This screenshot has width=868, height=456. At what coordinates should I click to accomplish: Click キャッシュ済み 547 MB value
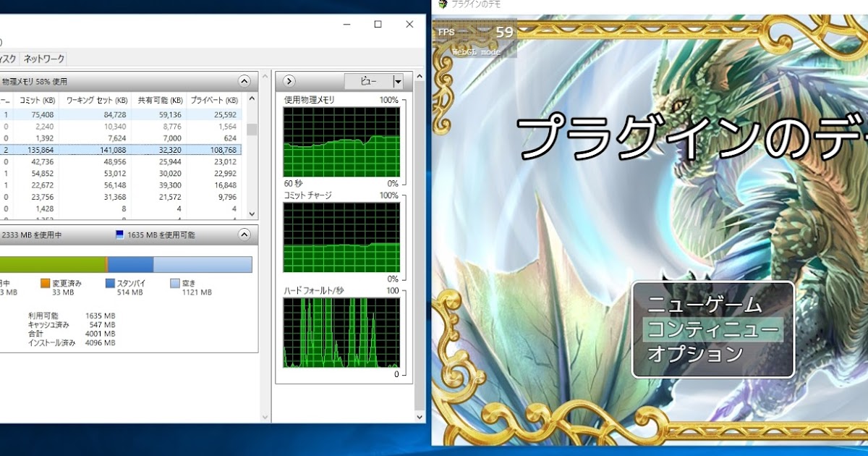point(103,325)
